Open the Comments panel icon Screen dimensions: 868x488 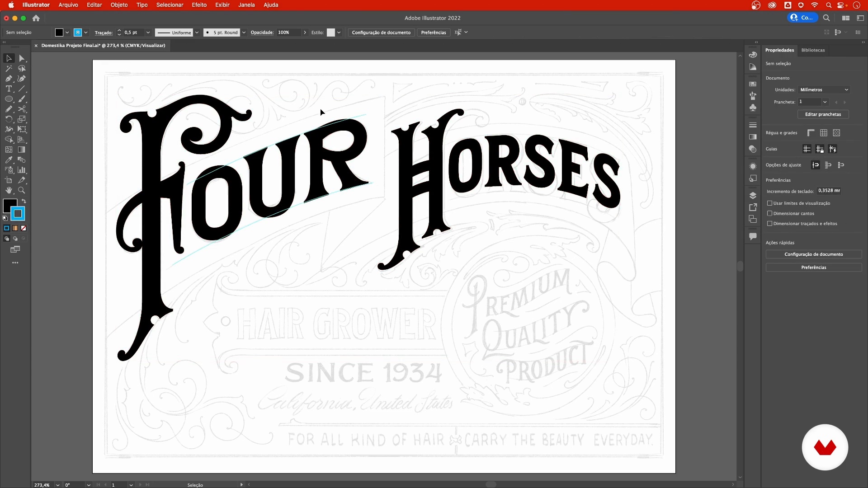tap(753, 236)
